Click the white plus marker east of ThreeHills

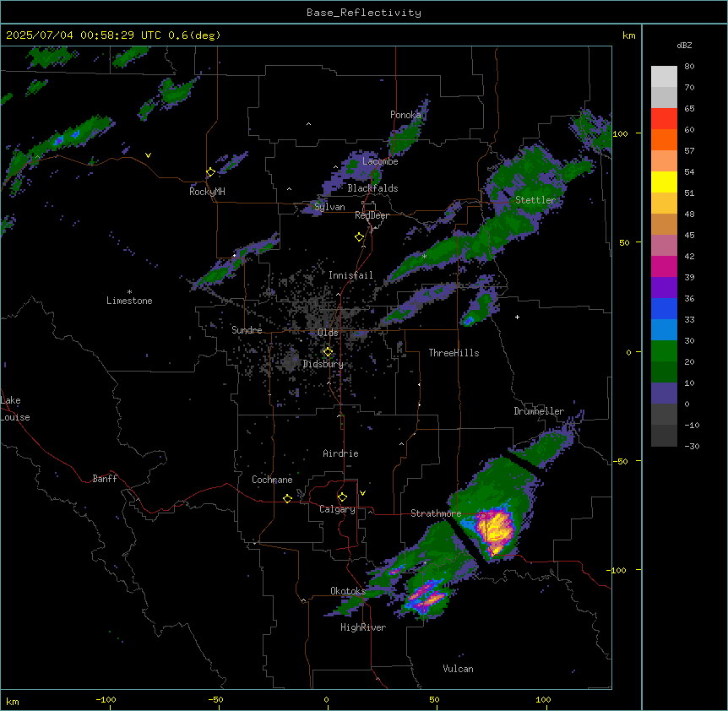click(x=517, y=317)
